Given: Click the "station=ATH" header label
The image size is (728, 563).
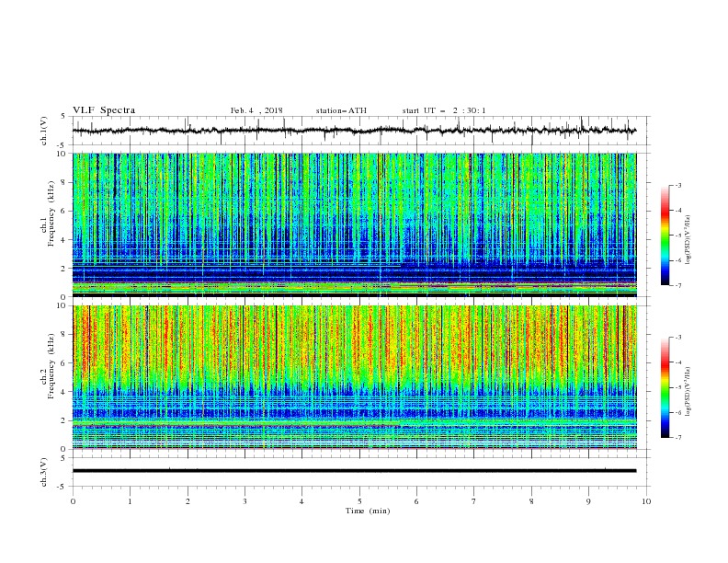Looking at the screenshot, I should (341, 110).
